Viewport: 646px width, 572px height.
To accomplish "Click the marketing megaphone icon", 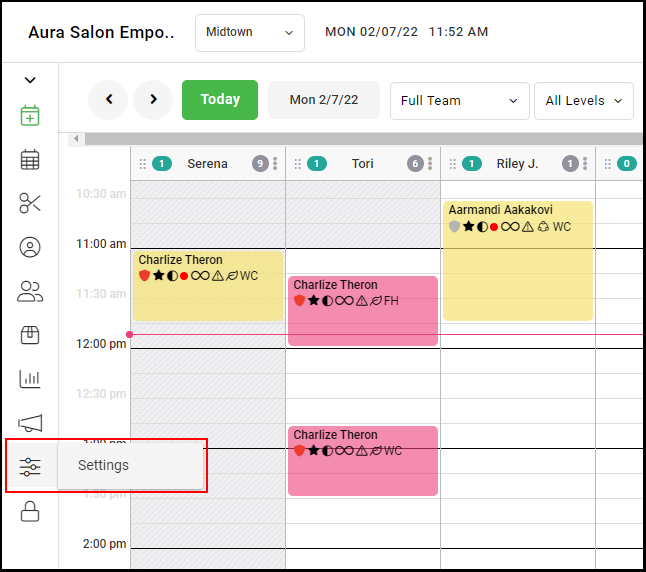I will 30,423.
